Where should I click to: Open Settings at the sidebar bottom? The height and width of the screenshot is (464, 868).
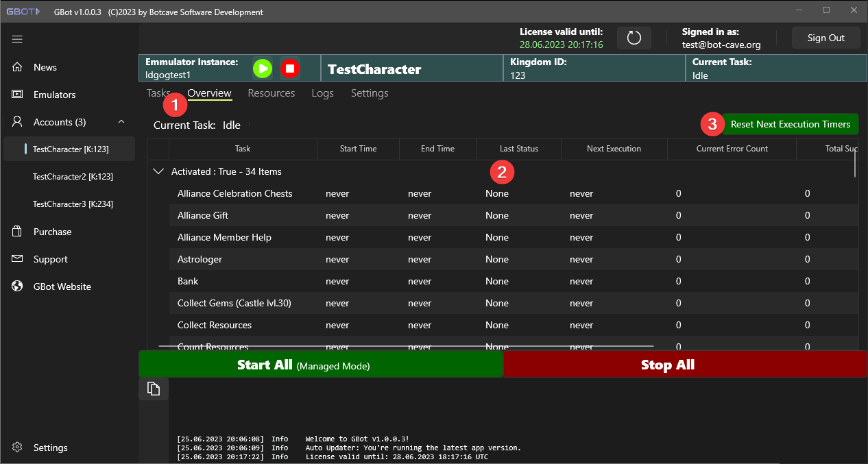[50, 448]
